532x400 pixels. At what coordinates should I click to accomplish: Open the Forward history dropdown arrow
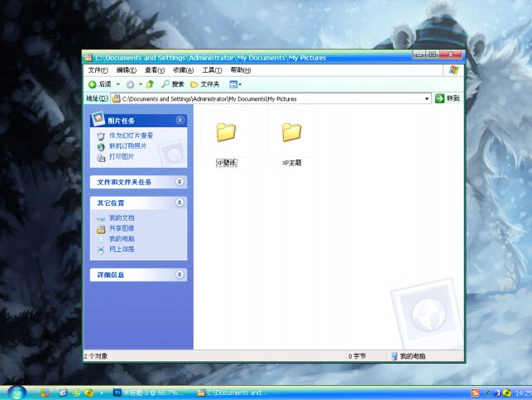coord(141,84)
